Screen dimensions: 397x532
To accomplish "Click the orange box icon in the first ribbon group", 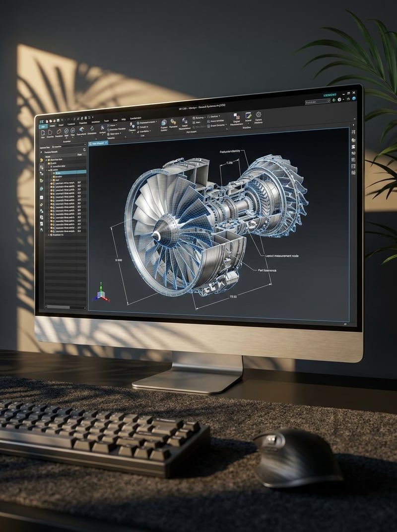I will pos(59,132).
